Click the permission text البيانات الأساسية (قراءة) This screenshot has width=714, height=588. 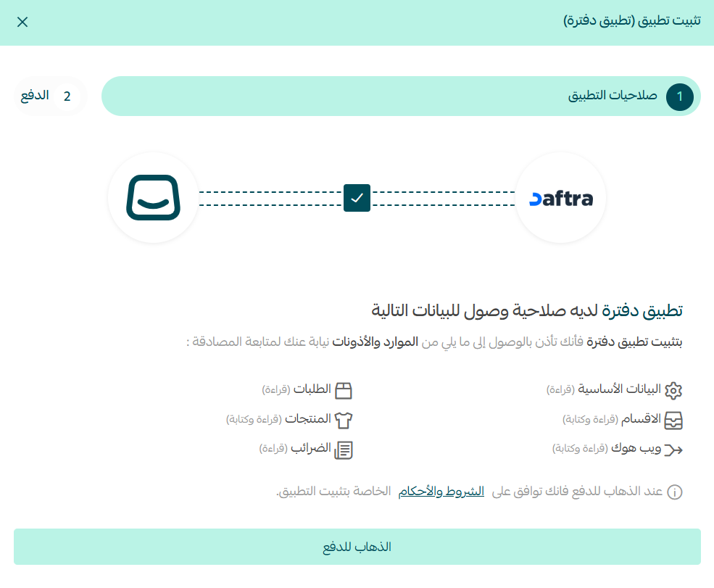pos(603,389)
